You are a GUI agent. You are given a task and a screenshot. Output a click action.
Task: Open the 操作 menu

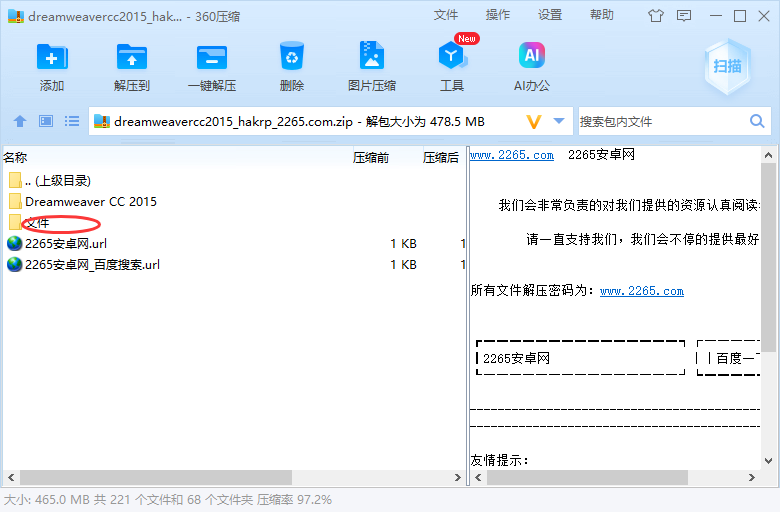point(497,15)
